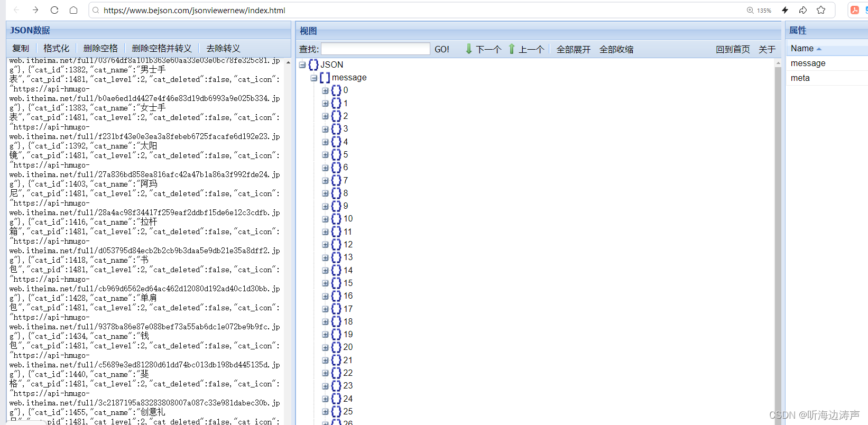Expand tree node 18

click(325, 322)
